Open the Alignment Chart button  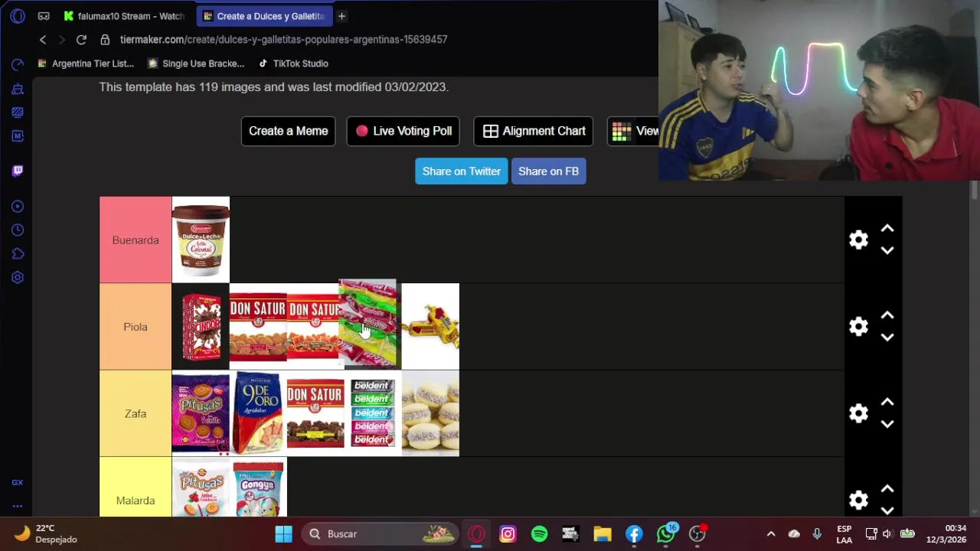(x=534, y=131)
